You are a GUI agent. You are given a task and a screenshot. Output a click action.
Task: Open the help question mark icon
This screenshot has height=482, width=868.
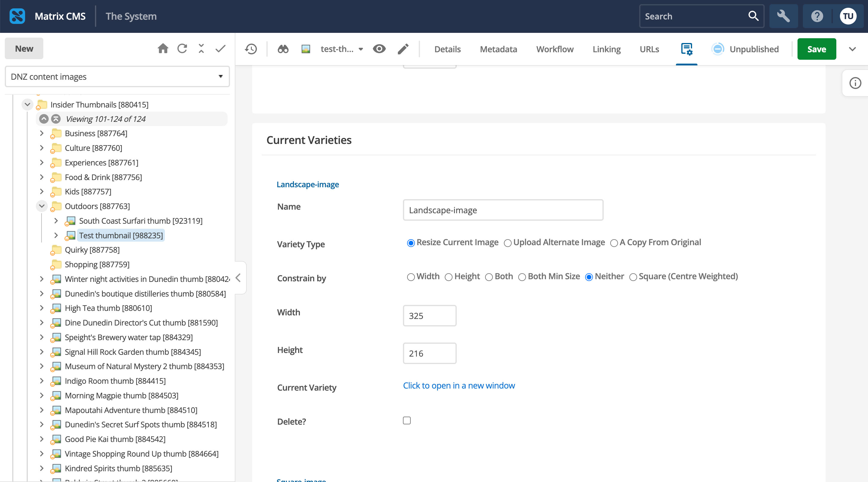817,16
